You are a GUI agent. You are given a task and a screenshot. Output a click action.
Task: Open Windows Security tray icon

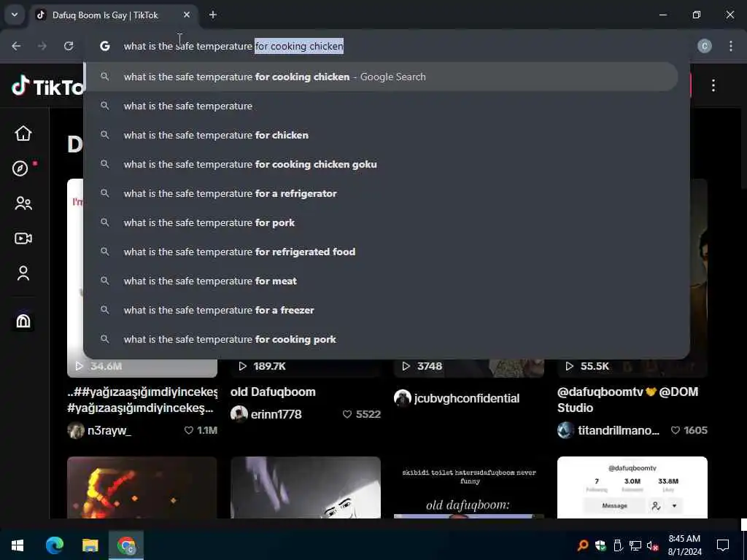pos(600,545)
